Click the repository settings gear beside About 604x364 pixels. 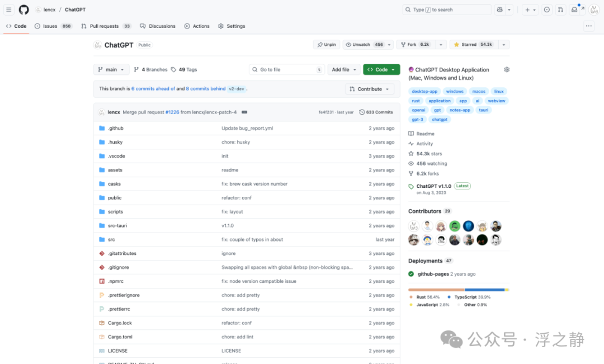(x=507, y=70)
